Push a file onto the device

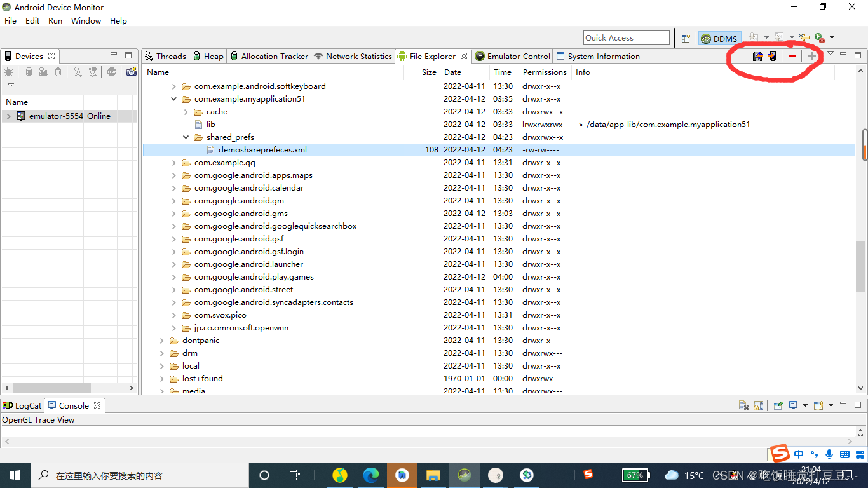[771, 56]
